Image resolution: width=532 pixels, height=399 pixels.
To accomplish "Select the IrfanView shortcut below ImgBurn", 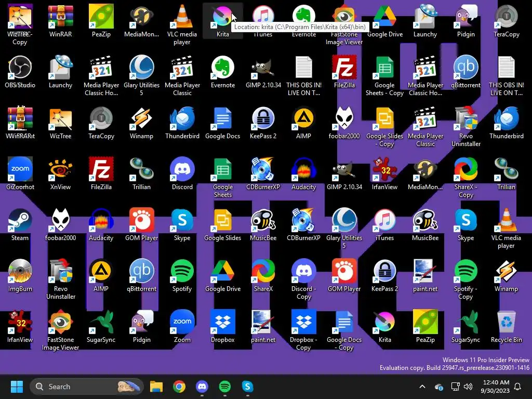I will [x=20, y=326].
